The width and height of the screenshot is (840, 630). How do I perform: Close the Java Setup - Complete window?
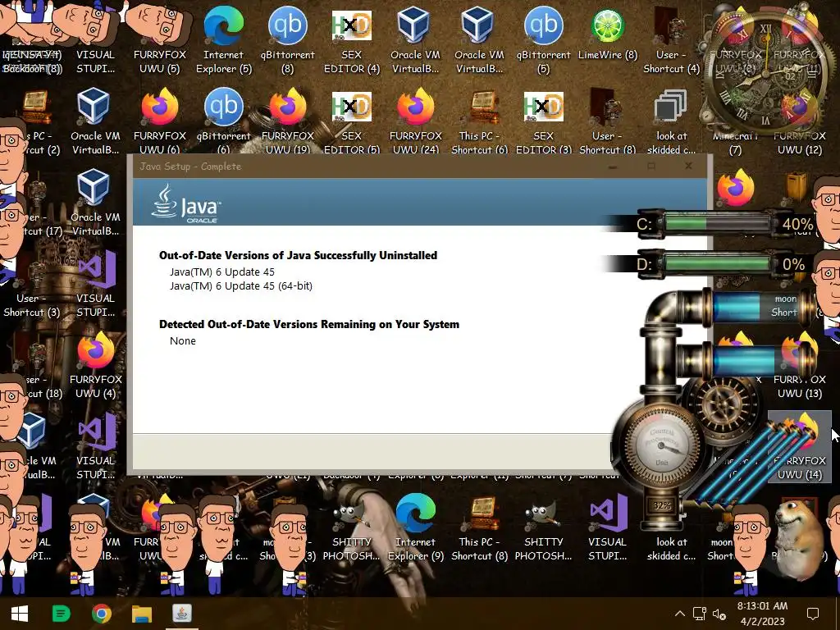click(x=688, y=166)
